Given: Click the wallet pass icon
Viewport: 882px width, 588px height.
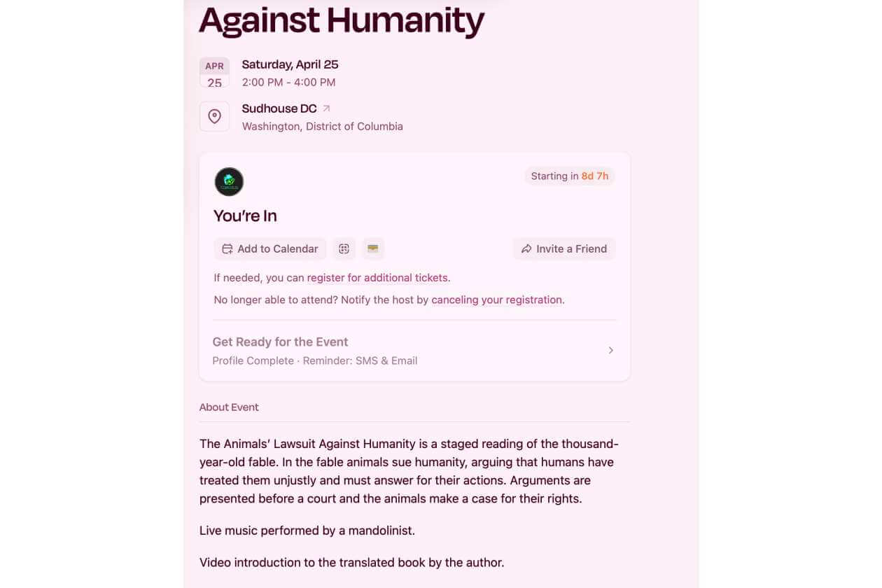Looking at the screenshot, I should (x=373, y=248).
